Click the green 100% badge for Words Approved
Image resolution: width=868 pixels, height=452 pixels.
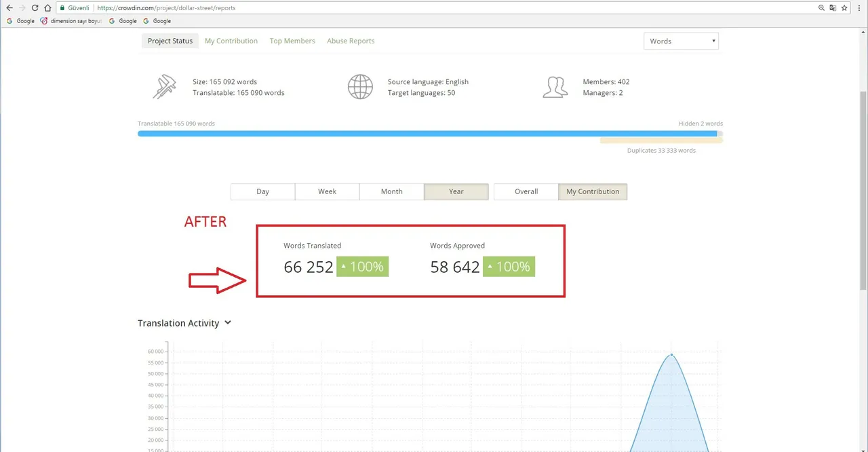(x=509, y=267)
